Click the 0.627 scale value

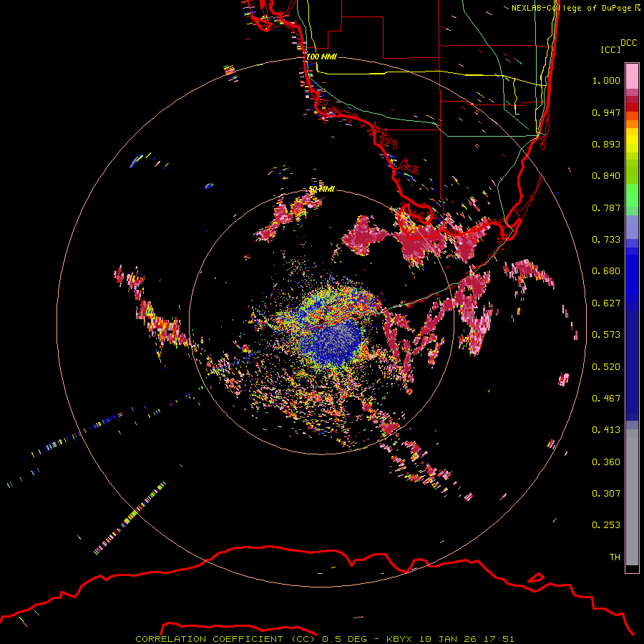pos(606,303)
